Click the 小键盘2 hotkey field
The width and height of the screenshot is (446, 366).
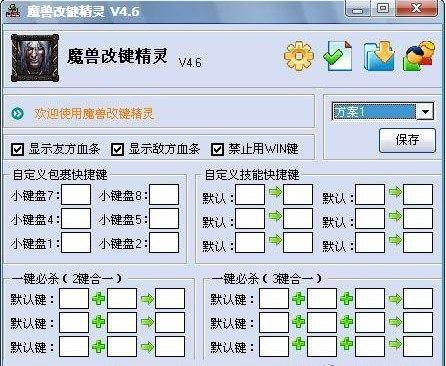(164, 242)
